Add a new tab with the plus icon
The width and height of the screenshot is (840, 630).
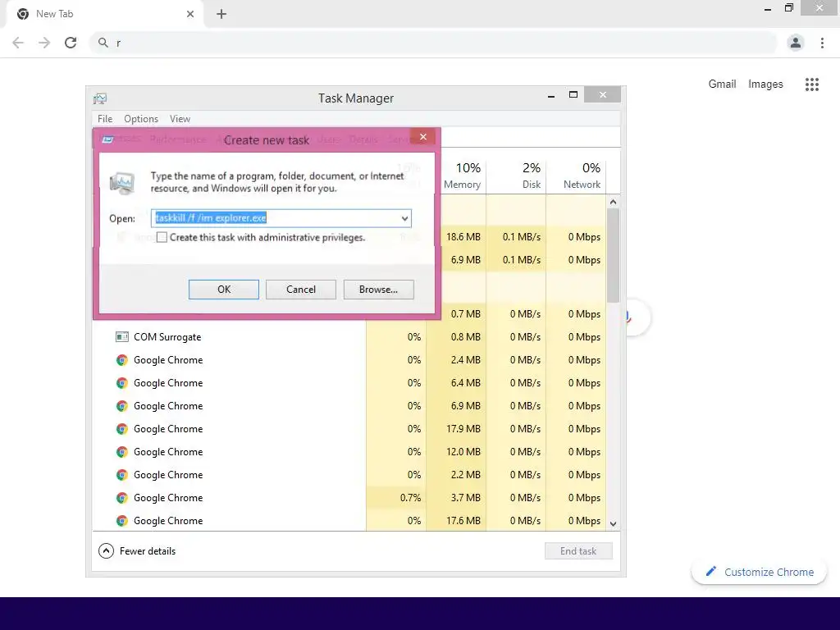[221, 14]
